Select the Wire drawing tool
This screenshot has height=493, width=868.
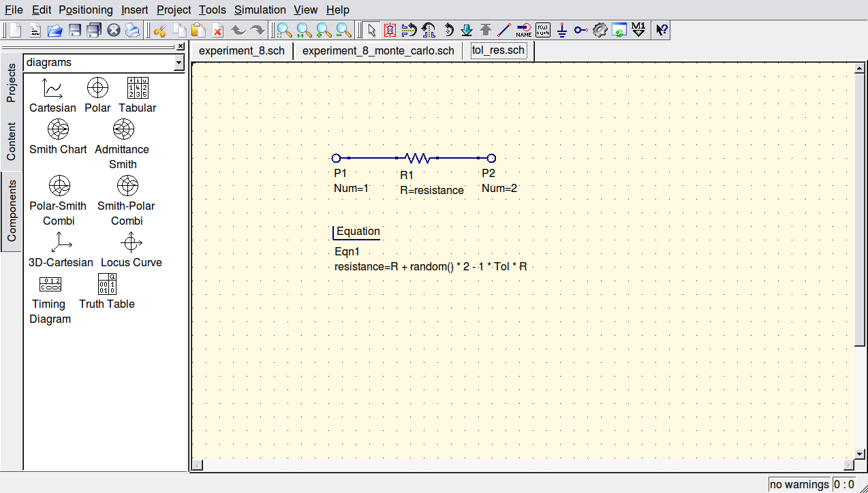tap(504, 30)
